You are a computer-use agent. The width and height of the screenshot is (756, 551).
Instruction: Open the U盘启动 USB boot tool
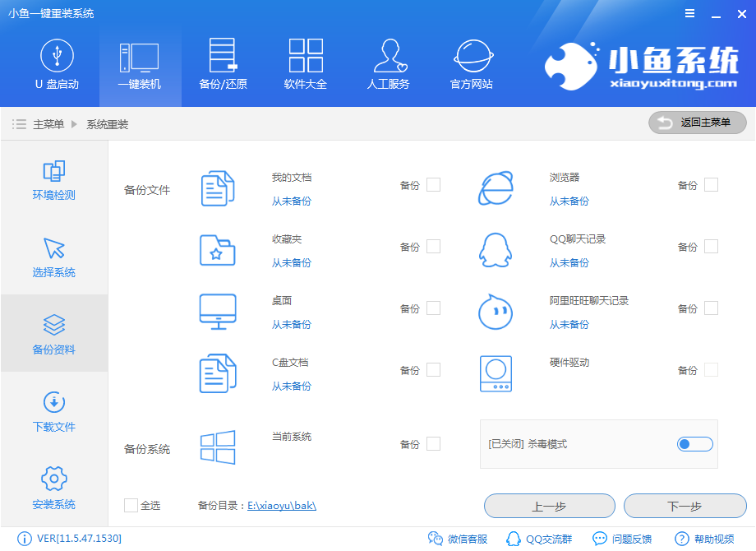pos(57,65)
